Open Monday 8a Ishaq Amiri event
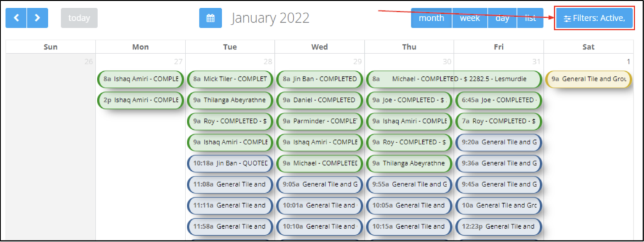This screenshot has height=242, width=644. coord(140,79)
